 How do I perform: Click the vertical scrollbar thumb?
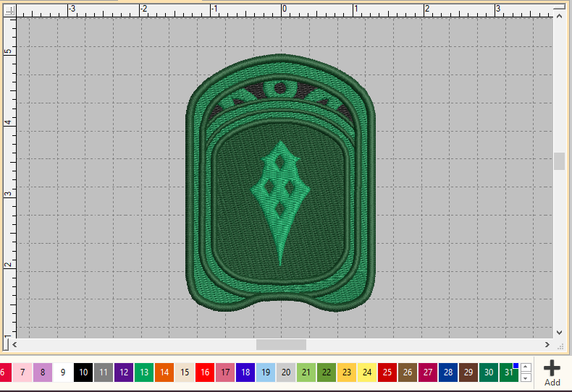point(559,161)
